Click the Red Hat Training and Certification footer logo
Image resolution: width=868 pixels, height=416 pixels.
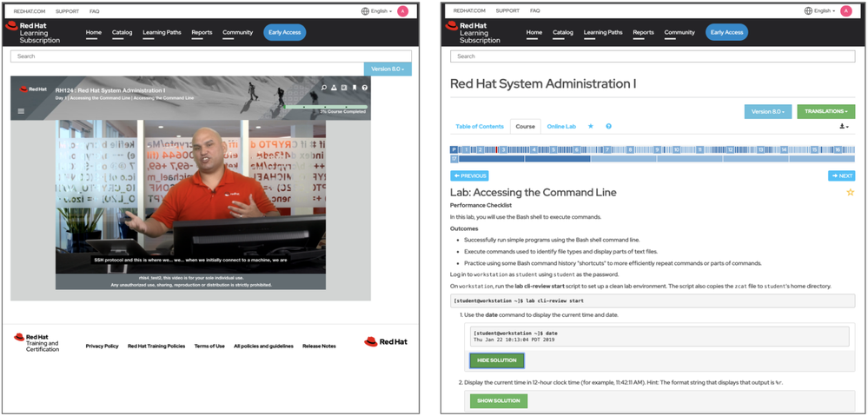[x=37, y=342]
